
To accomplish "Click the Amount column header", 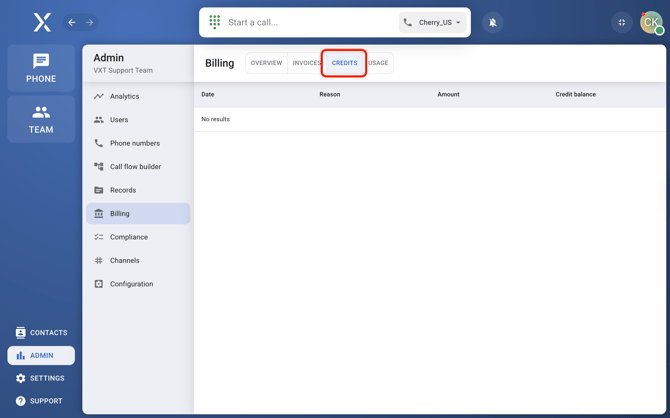I will tap(448, 94).
